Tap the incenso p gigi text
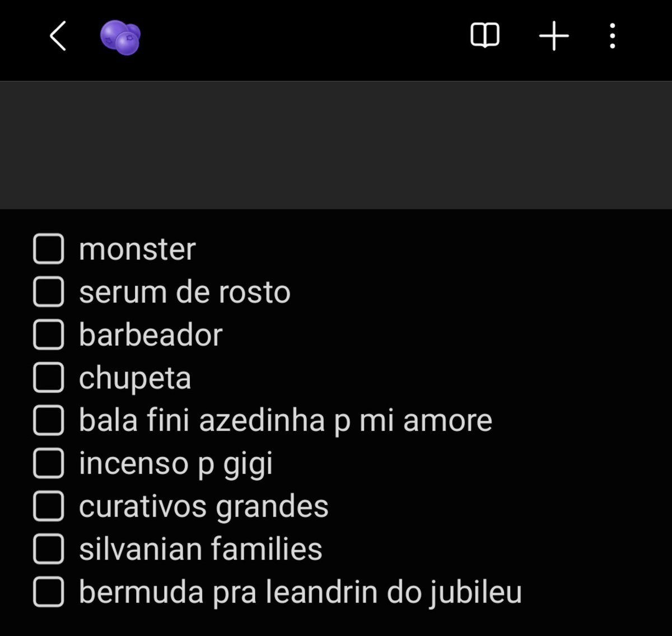672x636 pixels. (175, 465)
